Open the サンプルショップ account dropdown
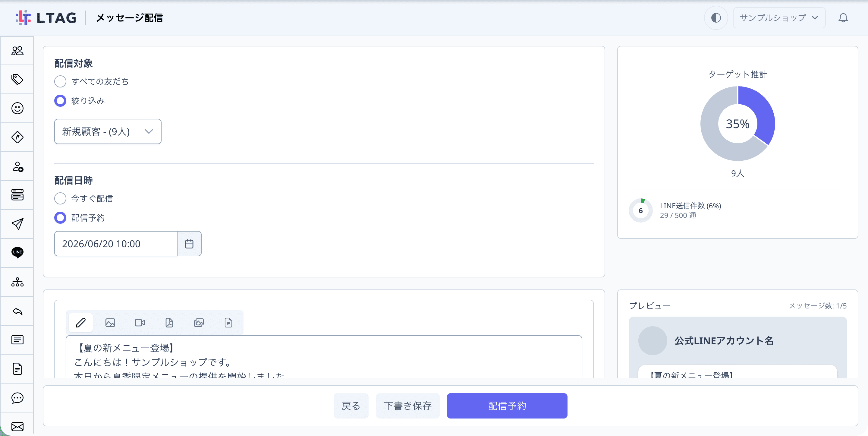The image size is (868, 436). tap(779, 18)
